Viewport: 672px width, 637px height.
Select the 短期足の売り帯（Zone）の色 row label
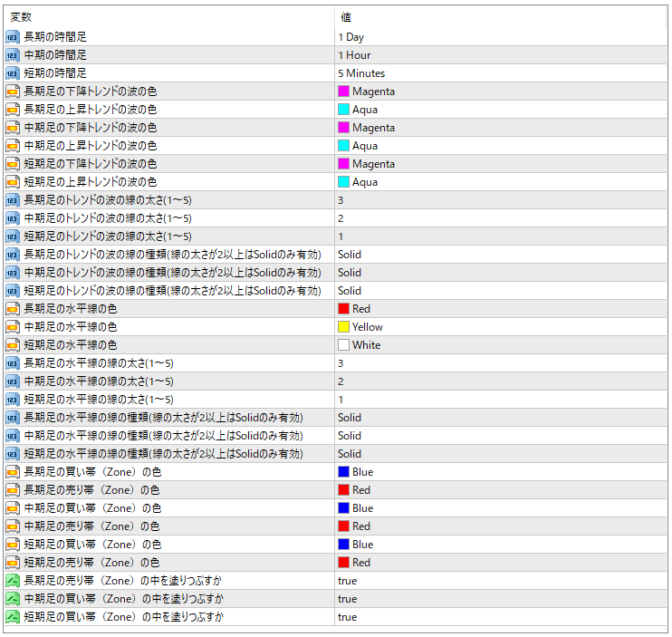click(91, 563)
